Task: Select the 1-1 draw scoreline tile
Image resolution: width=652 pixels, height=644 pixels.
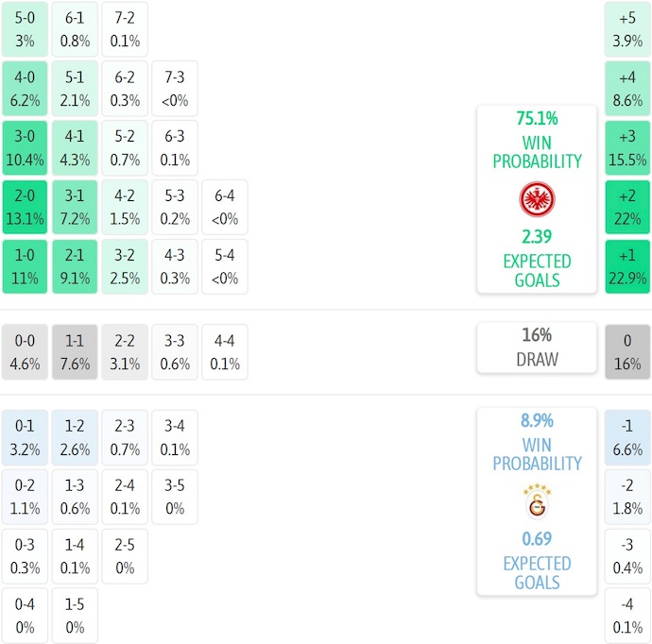Action: (75, 352)
